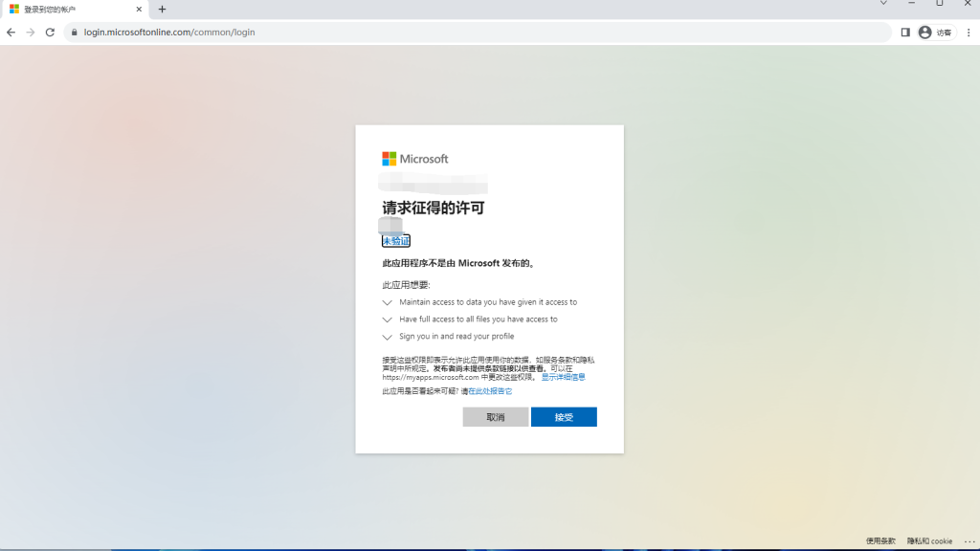Screen dimensions: 980x551
Task: Open the 访客 profile menu
Action: click(x=935, y=33)
